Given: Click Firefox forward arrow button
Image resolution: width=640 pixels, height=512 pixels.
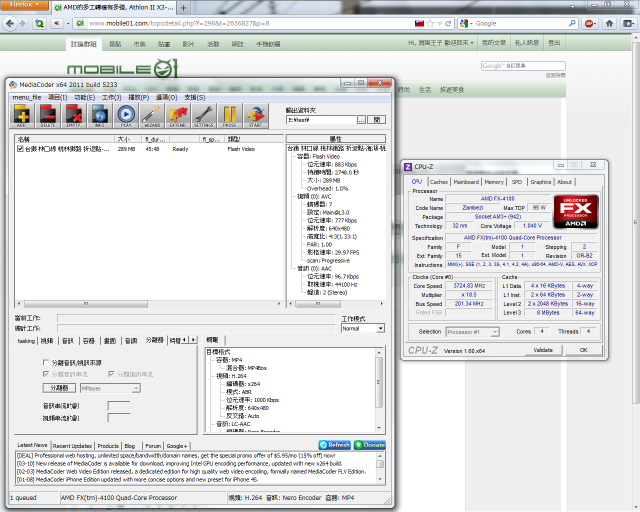Looking at the screenshot, I should pos(22,23).
